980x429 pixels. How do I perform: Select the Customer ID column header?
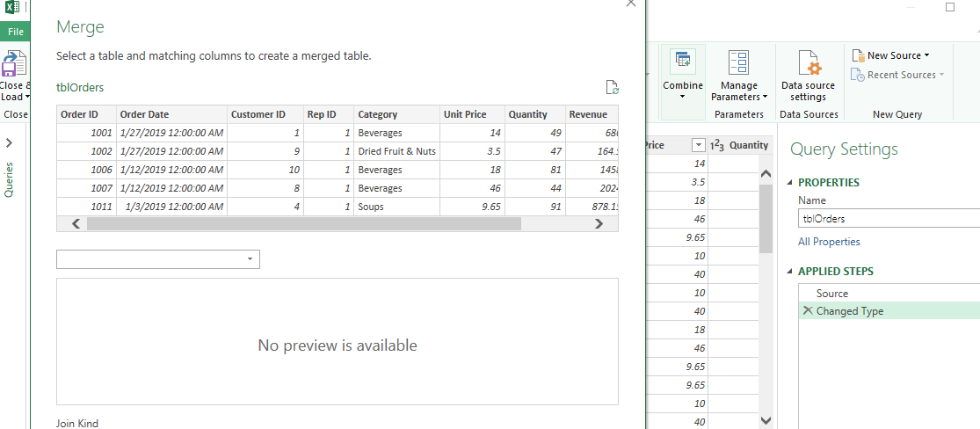[x=265, y=114]
